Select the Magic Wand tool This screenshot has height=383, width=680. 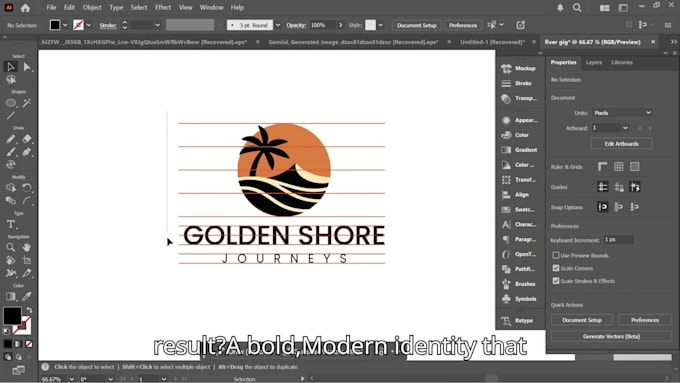point(27,103)
